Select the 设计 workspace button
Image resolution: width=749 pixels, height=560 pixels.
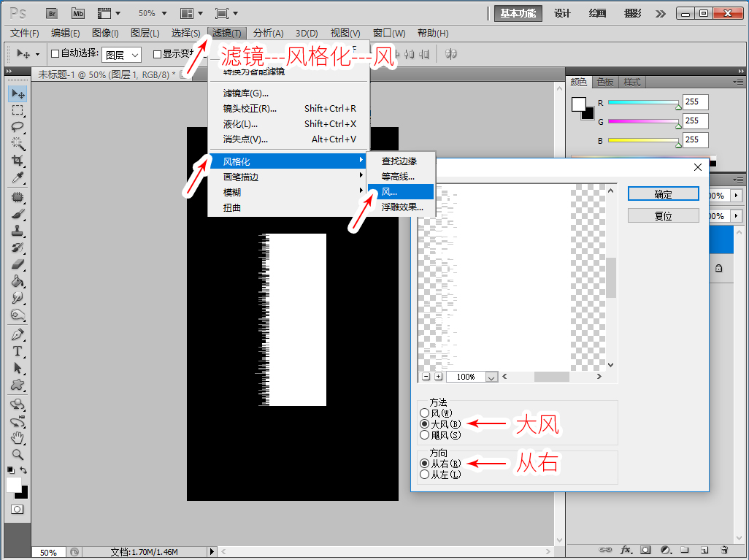tap(562, 13)
